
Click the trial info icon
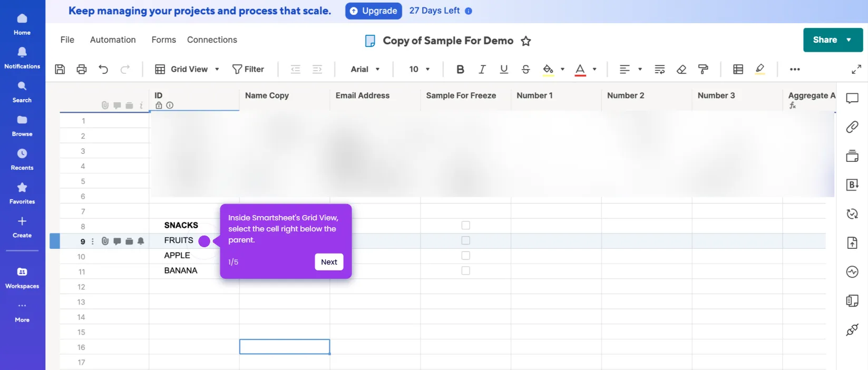(469, 11)
